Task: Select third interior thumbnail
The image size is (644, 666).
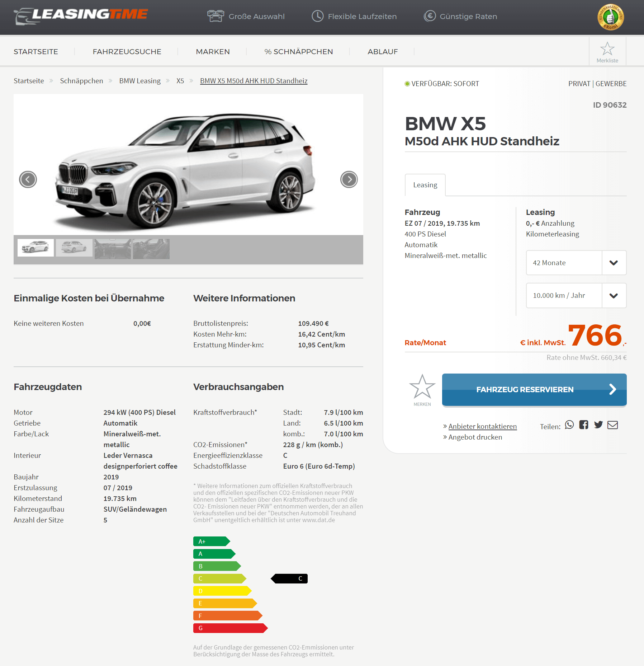Action: click(113, 249)
